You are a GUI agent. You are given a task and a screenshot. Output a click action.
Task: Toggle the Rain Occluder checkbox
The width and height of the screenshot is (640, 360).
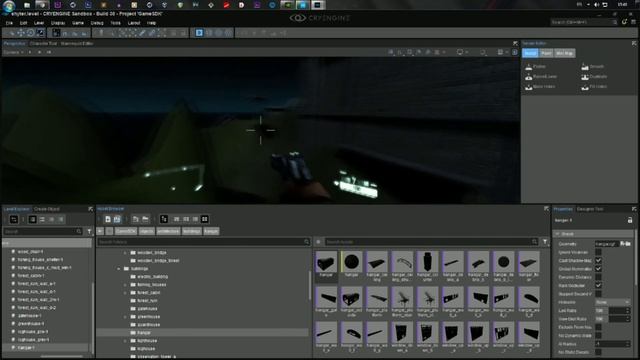tap(598, 285)
